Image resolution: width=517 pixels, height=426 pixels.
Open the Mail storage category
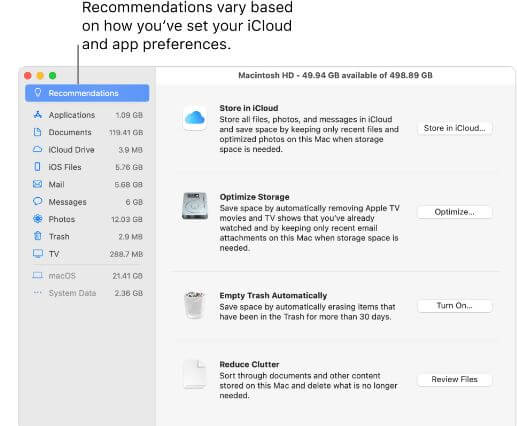click(x=88, y=184)
